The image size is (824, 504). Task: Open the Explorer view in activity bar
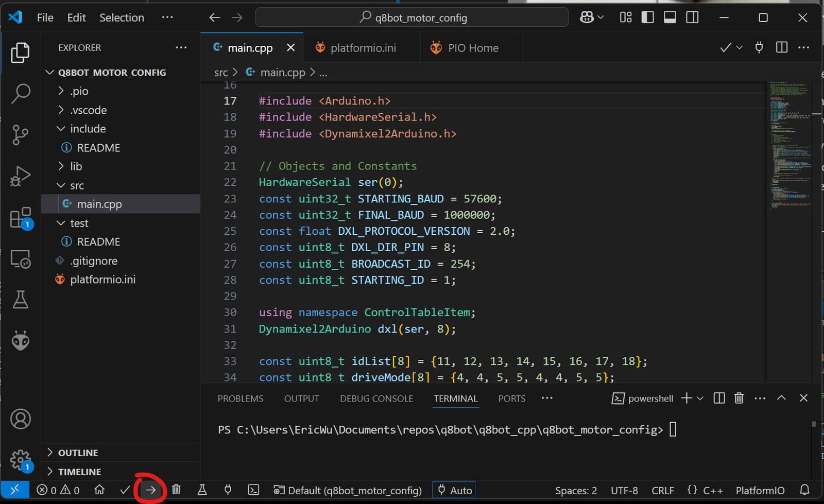click(x=20, y=53)
